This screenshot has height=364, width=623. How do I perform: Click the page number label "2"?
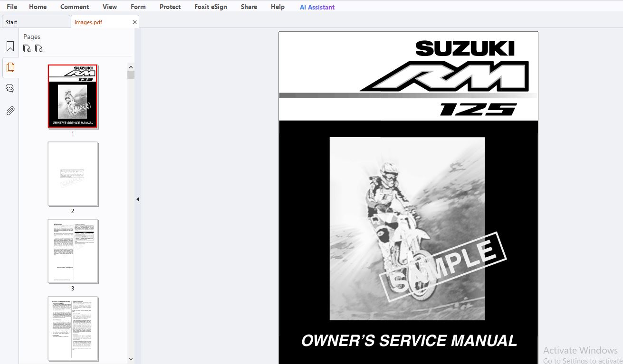73,211
